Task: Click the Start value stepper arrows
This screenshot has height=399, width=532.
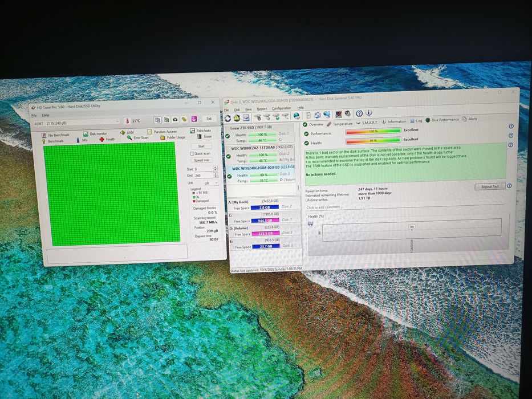Action: click(215, 168)
